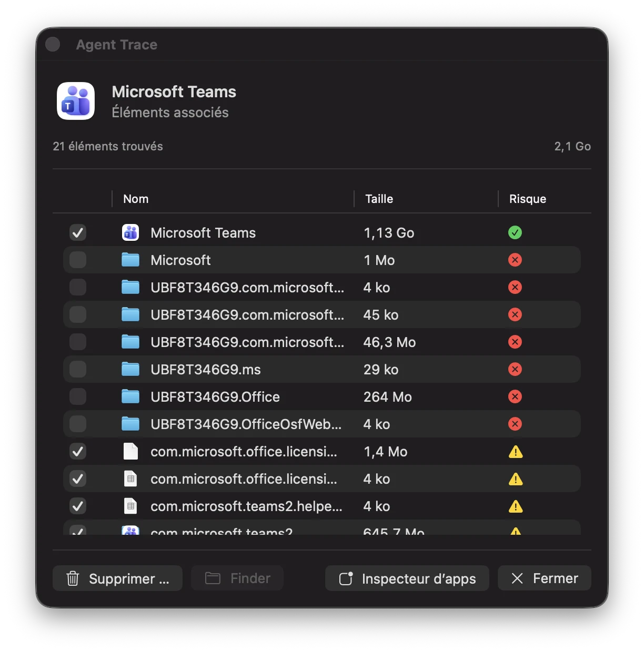The height and width of the screenshot is (652, 644).
Task: Click the Finder button
Action: pos(237,578)
